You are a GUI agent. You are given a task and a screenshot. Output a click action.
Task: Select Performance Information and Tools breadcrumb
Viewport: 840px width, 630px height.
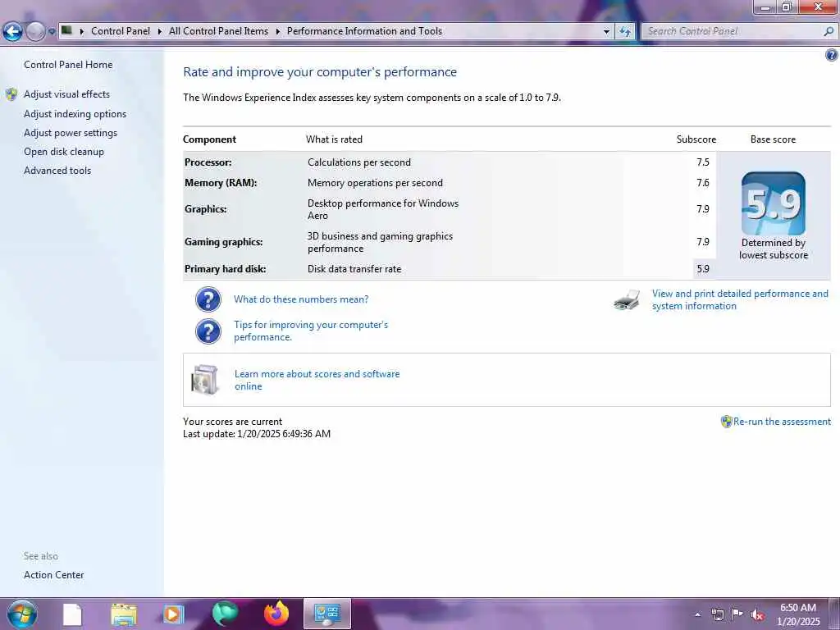click(x=364, y=31)
